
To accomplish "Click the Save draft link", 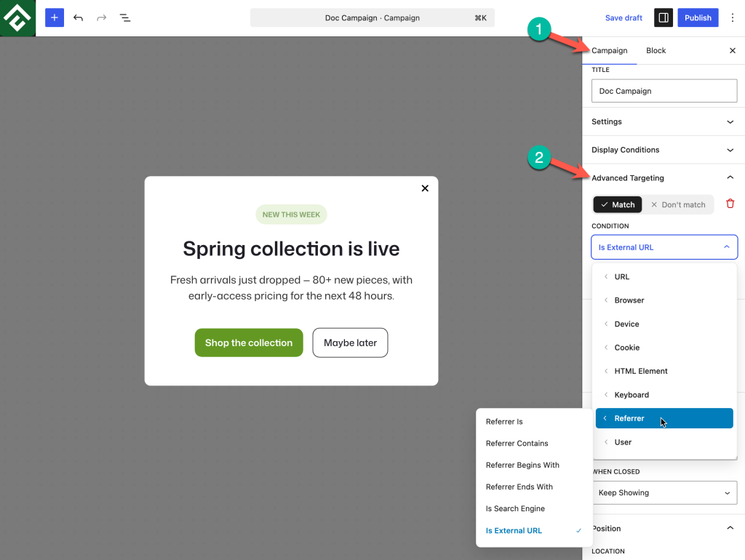I will (x=624, y=17).
